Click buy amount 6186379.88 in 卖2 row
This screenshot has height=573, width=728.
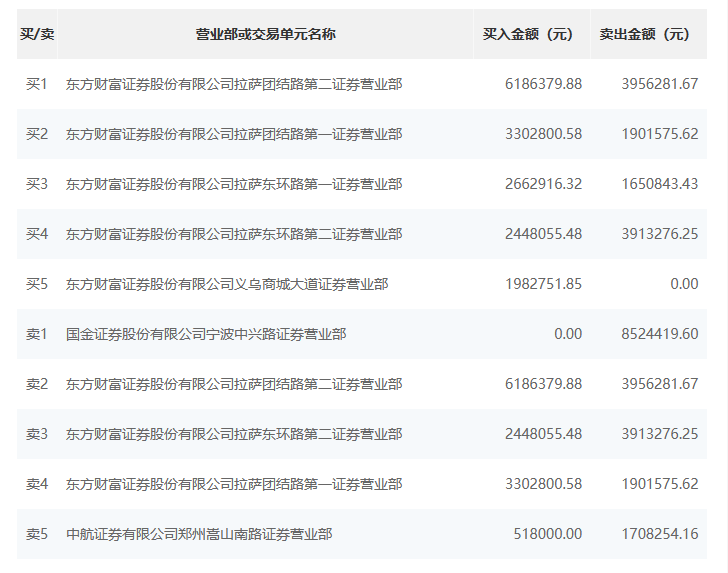pyautogui.click(x=543, y=384)
